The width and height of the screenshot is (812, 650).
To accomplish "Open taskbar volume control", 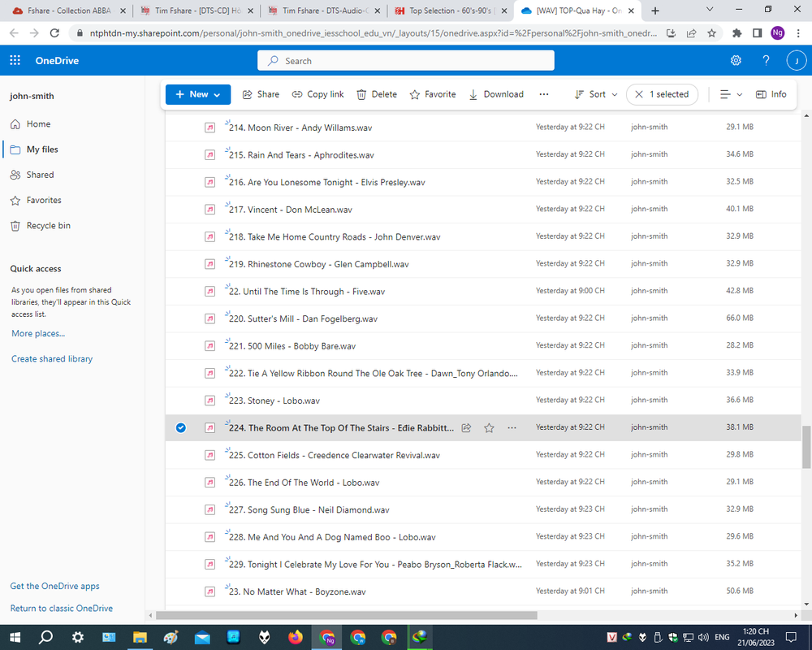I will click(703, 637).
